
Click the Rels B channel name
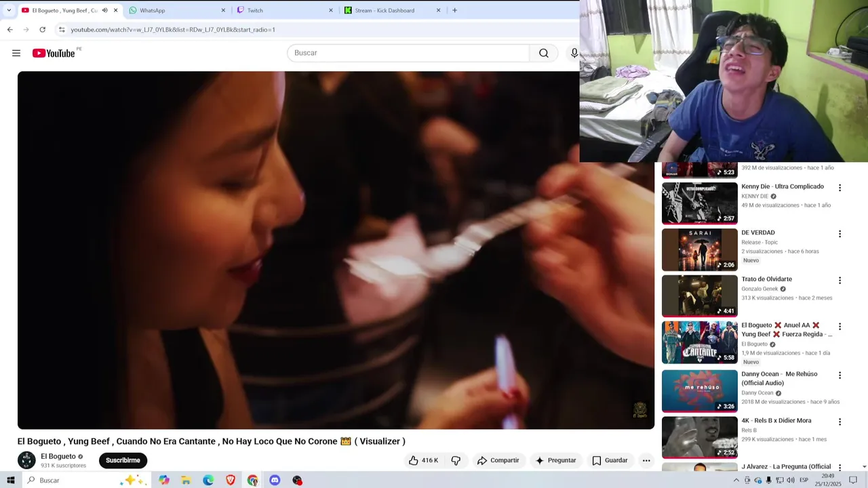(749, 430)
